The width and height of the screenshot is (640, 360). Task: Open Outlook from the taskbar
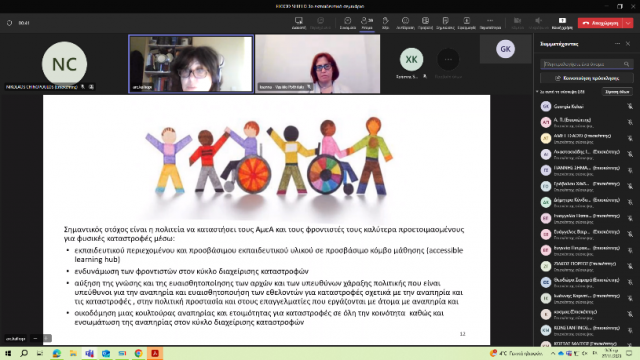pos(106,353)
